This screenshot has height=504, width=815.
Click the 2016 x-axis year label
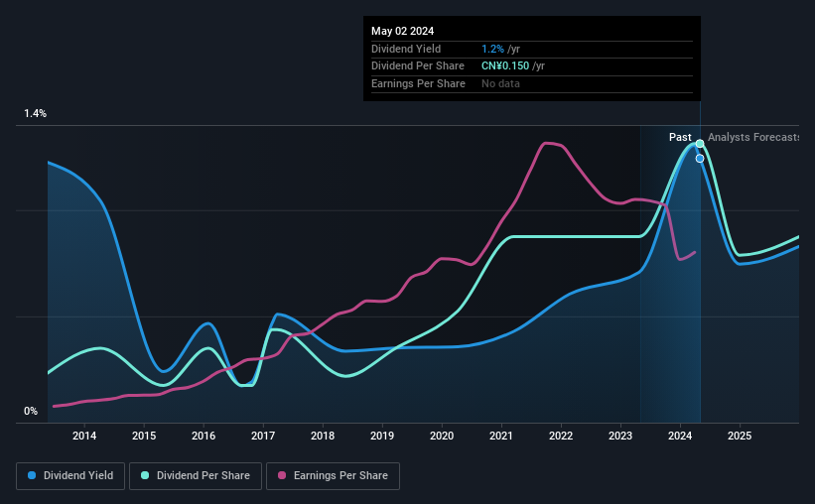pyautogui.click(x=204, y=436)
